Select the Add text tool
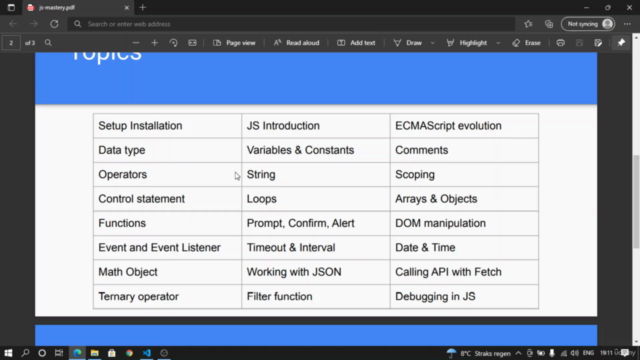This screenshot has width=640, height=360. pyautogui.click(x=356, y=43)
